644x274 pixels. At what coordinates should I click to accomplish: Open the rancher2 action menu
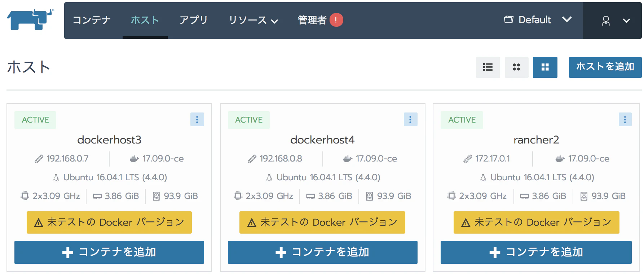click(x=625, y=119)
